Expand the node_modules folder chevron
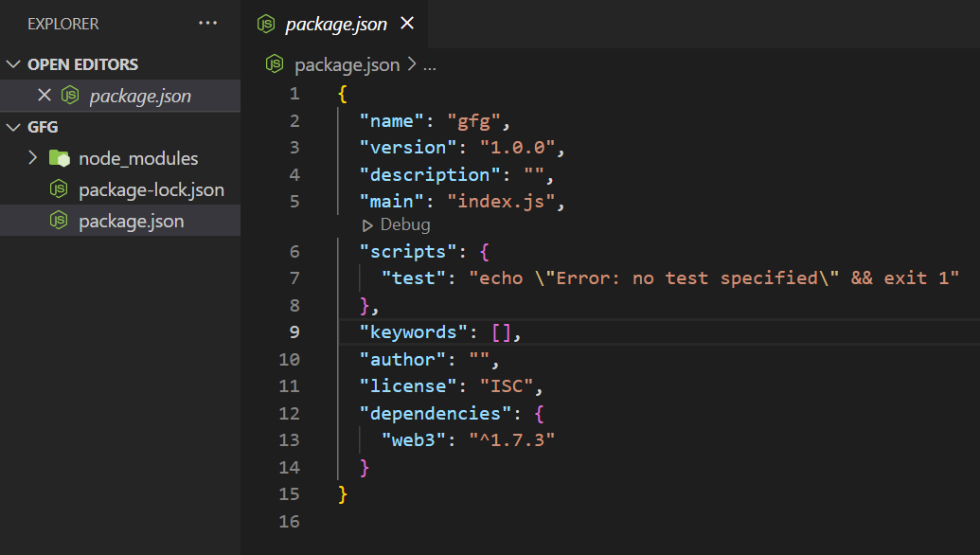980x555 pixels. click(x=32, y=158)
